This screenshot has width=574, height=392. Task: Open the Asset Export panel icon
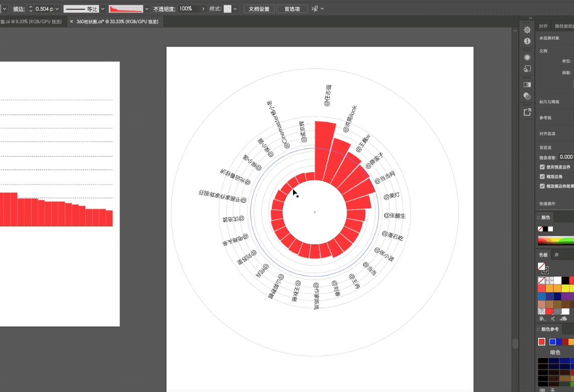click(527, 112)
